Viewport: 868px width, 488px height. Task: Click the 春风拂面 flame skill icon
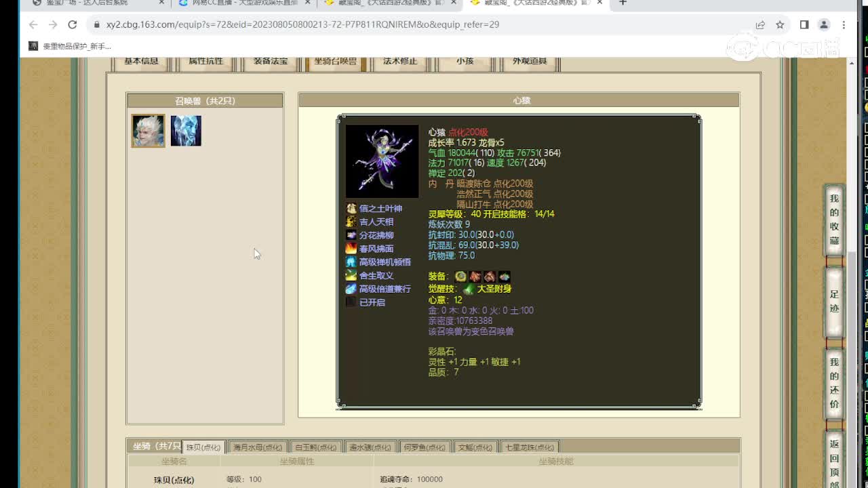click(351, 249)
